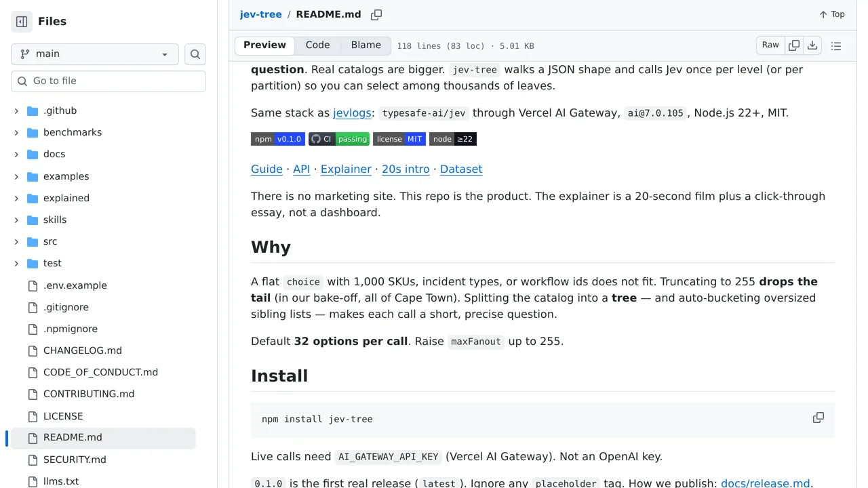Click the LICENSE file icon
Screen dimensions: 868x488
point(33,417)
